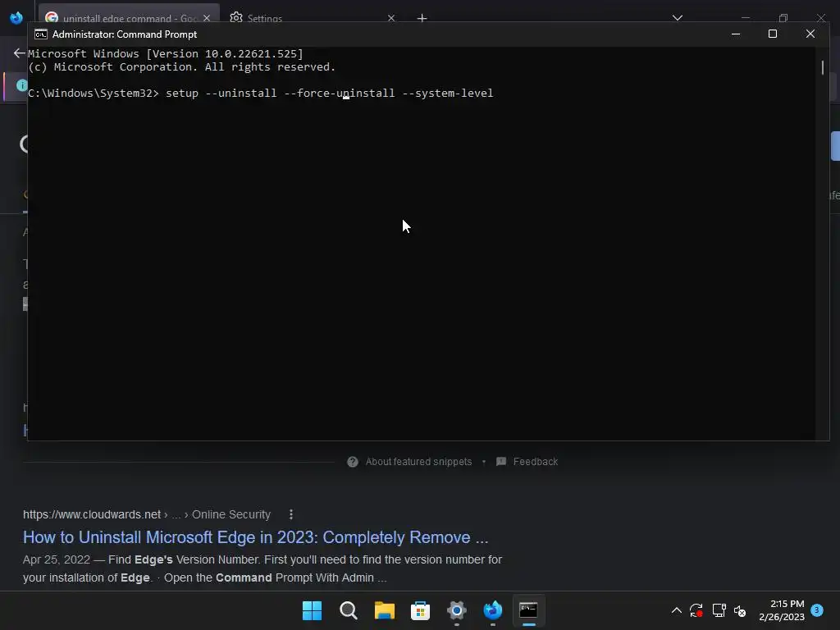Click the Feedback flag icon

pyautogui.click(x=501, y=461)
